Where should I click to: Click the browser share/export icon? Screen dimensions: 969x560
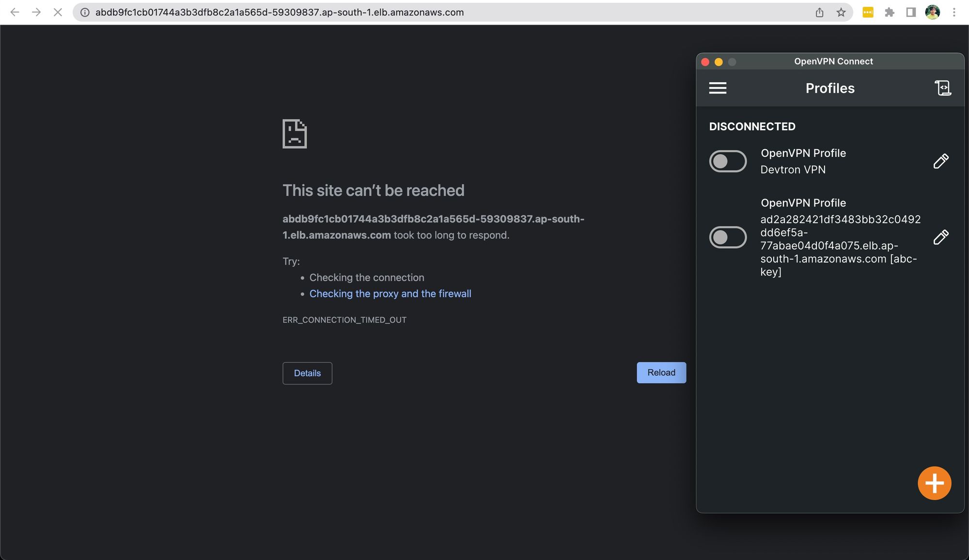click(819, 12)
